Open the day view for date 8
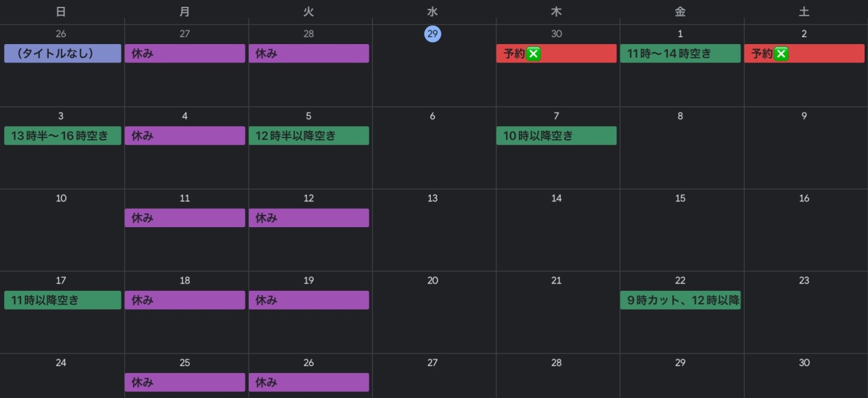Image resolution: width=868 pixels, height=398 pixels. pyautogui.click(x=680, y=116)
